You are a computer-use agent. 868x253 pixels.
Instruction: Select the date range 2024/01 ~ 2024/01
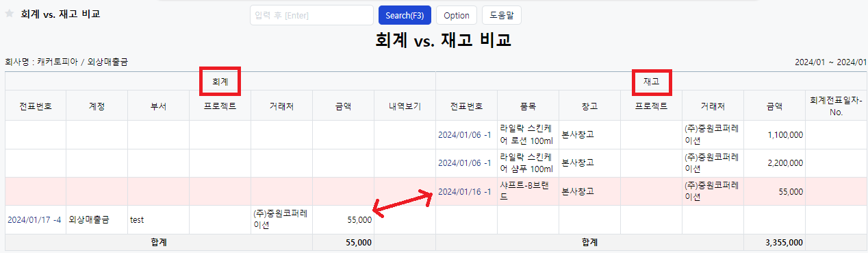830,62
